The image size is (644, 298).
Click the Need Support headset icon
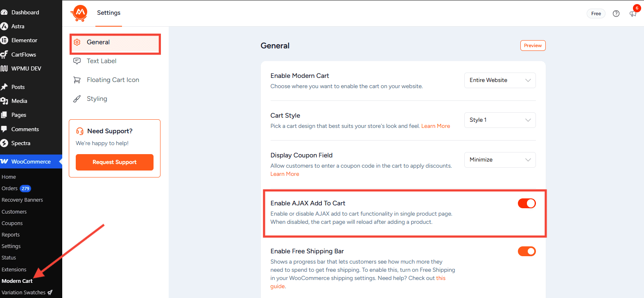tap(80, 131)
